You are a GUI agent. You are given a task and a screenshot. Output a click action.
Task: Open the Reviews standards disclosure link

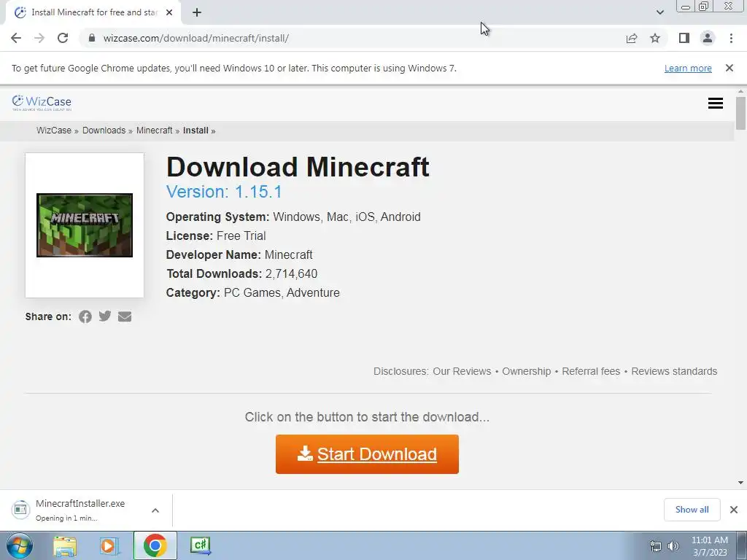point(674,371)
